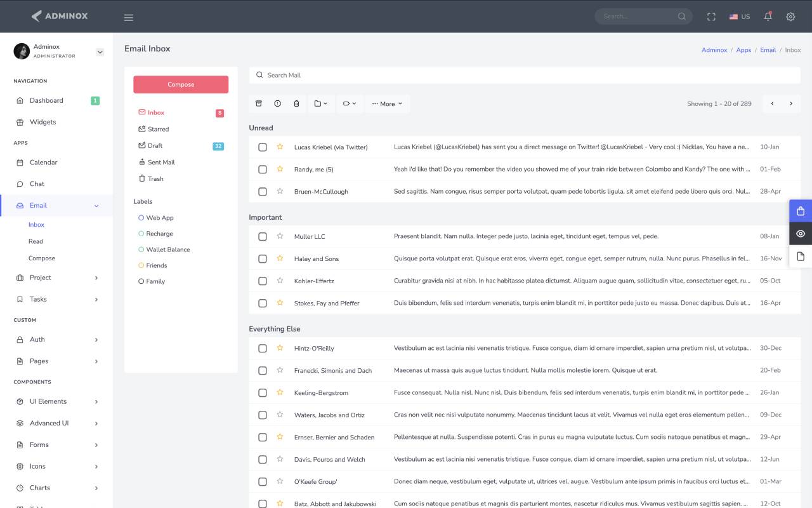Open the O'Keefe Group' email row

[x=525, y=482]
